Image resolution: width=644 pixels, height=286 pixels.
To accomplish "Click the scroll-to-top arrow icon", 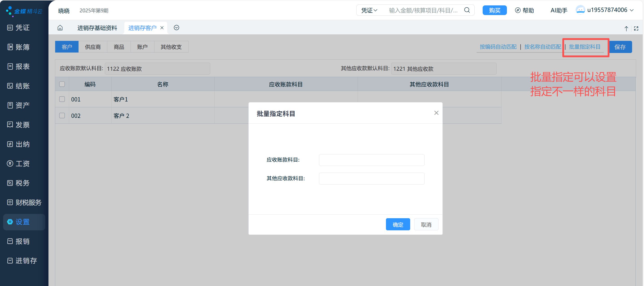I will coord(626,29).
